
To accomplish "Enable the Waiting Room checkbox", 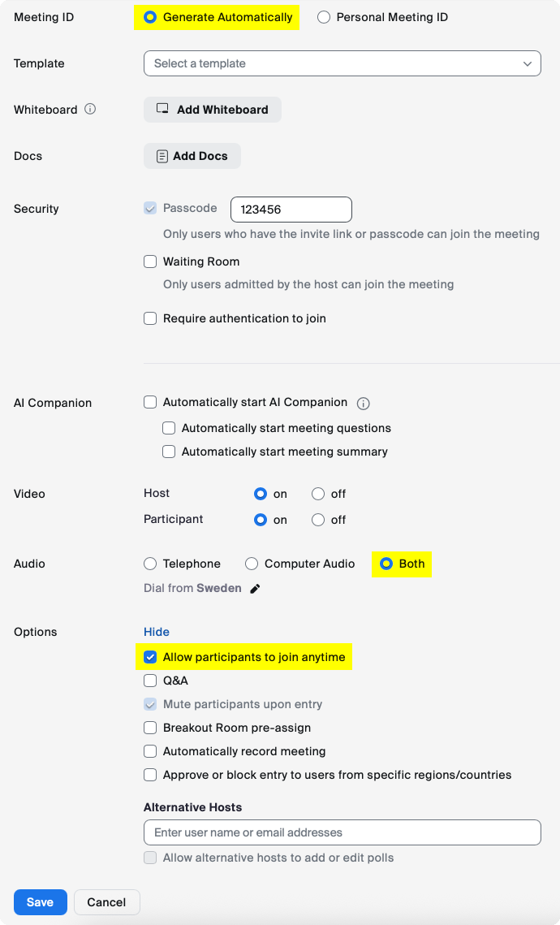I will (x=150, y=262).
